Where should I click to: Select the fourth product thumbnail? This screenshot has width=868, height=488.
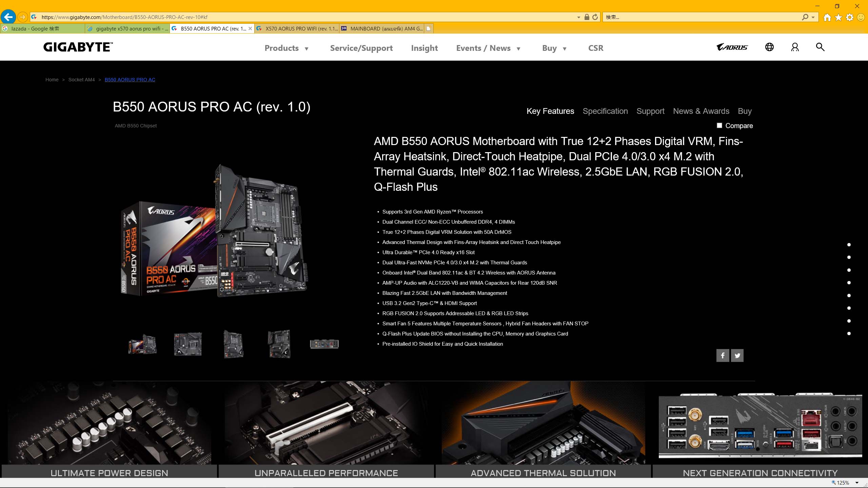[x=279, y=344]
